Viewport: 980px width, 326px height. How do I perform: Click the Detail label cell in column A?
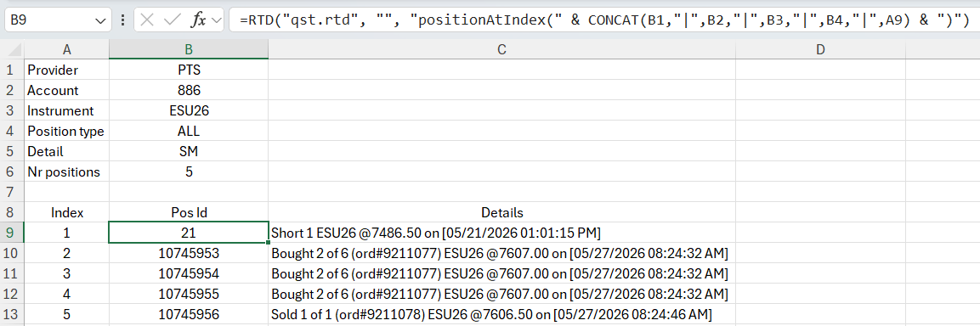click(x=67, y=151)
